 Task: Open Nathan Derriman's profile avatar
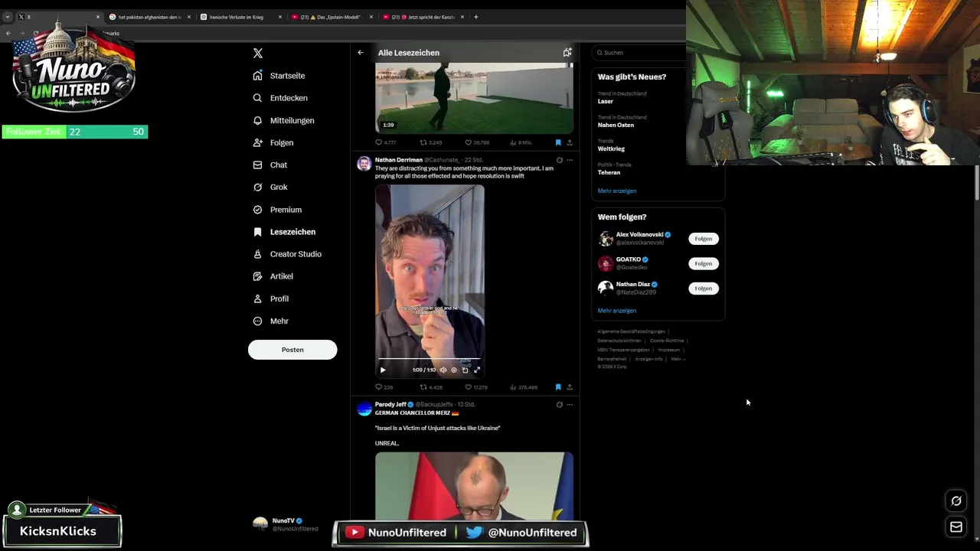(364, 163)
